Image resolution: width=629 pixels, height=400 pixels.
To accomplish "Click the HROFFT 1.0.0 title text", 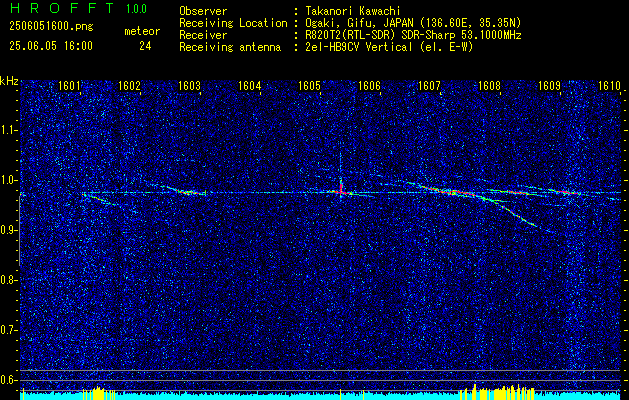I will point(79,8).
